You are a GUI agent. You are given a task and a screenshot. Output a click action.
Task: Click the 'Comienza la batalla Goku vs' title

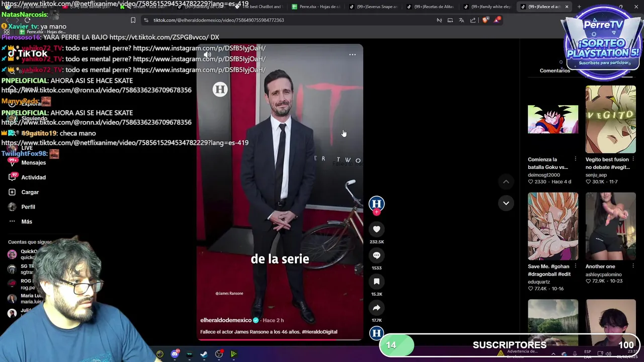(548, 163)
